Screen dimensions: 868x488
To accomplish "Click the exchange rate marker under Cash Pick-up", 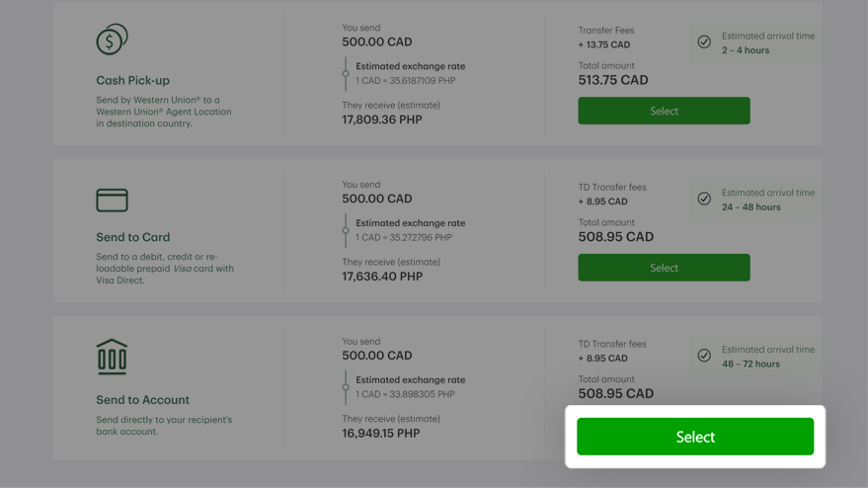I will 346,74.
